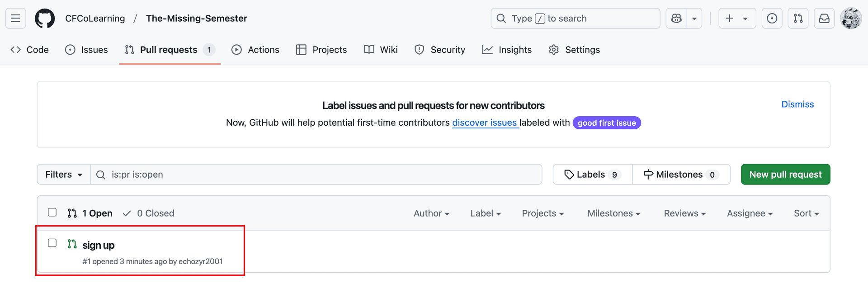868x284 pixels.
Task: Click the is:pr is:open search field
Action: pyautogui.click(x=316, y=175)
